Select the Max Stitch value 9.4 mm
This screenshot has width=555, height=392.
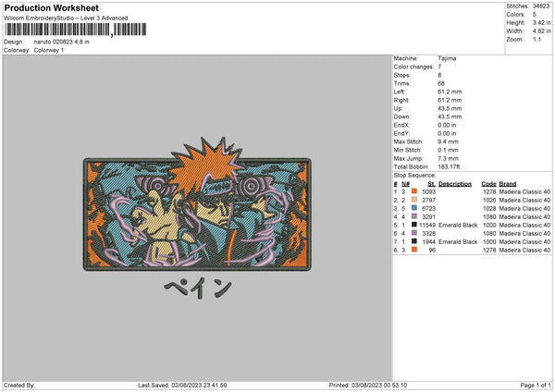pyautogui.click(x=448, y=141)
